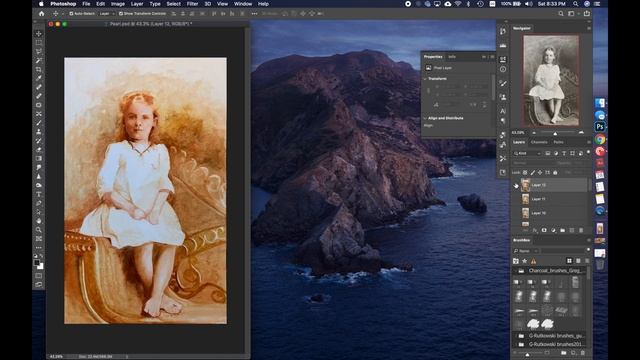Click the Home icon in the options bar
640x360 pixels.
(42, 13)
